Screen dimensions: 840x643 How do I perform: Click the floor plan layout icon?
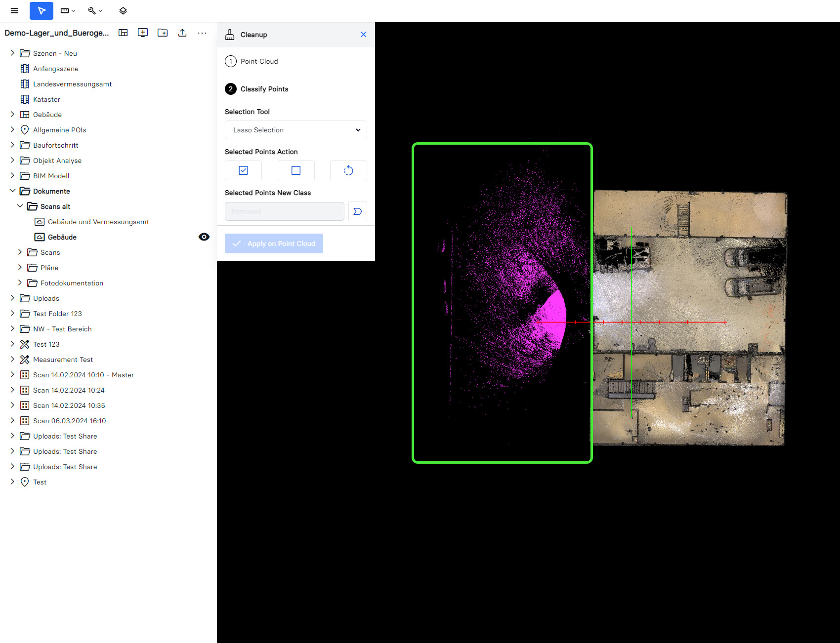[x=123, y=33]
